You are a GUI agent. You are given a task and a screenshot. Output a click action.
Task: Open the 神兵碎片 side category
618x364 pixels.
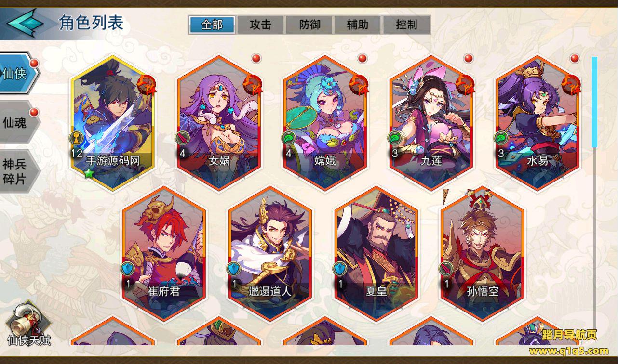18,171
